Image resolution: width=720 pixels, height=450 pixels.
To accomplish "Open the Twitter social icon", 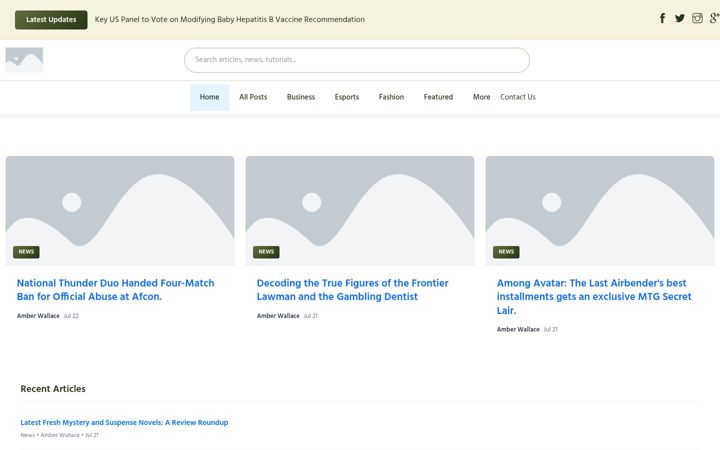I will [680, 18].
